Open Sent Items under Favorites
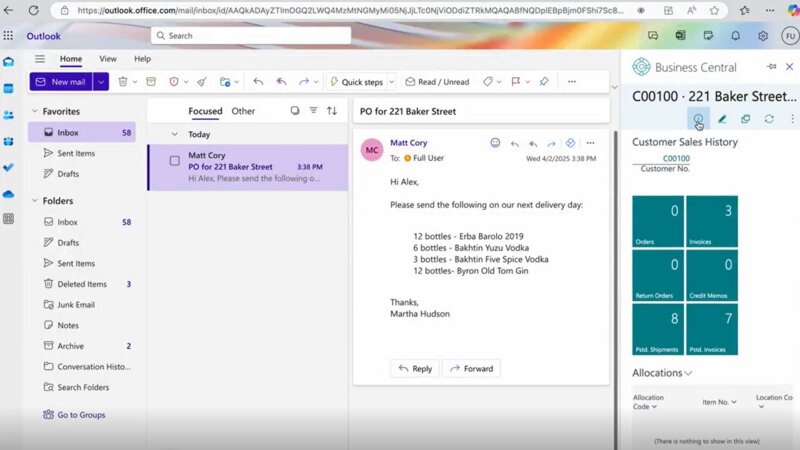 click(x=82, y=153)
